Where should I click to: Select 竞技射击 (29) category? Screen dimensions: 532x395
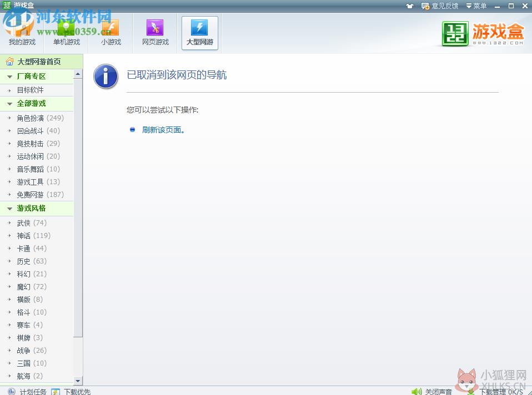click(37, 144)
